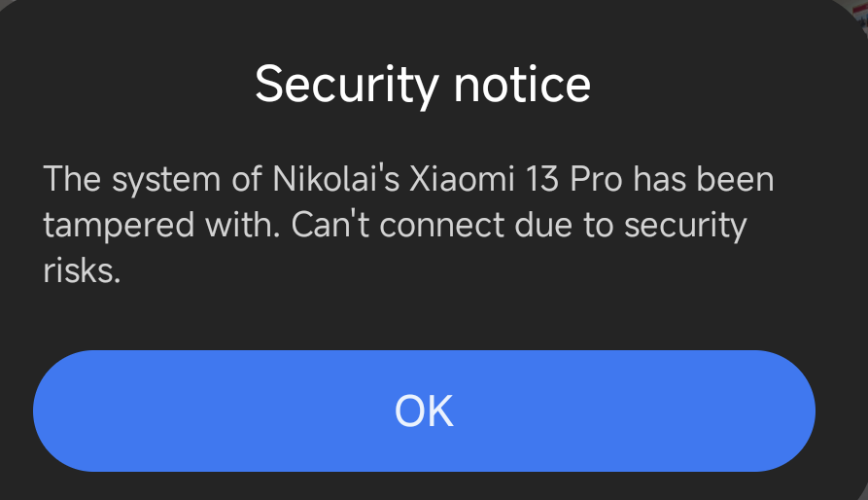Screen dimensions: 868x500
Task: Select the word 'Security' in the title
Action: tap(347, 86)
